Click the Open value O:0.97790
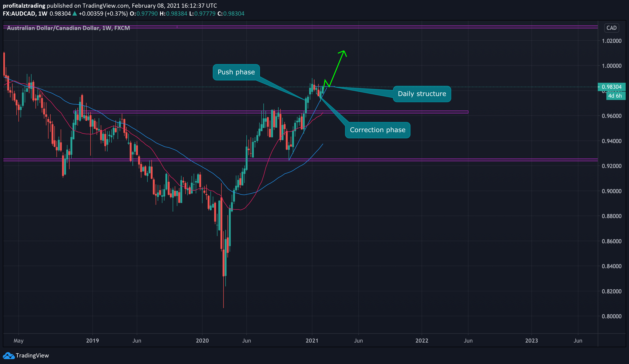The width and height of the screenshot is (629, 364). tap(144, 14)
